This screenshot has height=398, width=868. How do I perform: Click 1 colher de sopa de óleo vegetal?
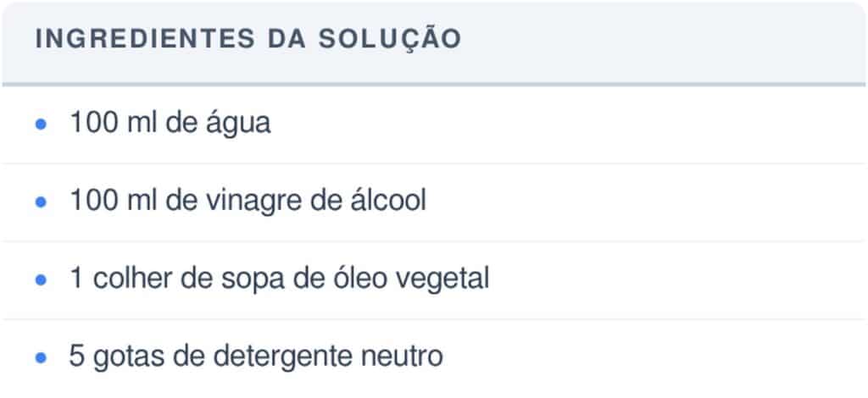tap(279, 279)
